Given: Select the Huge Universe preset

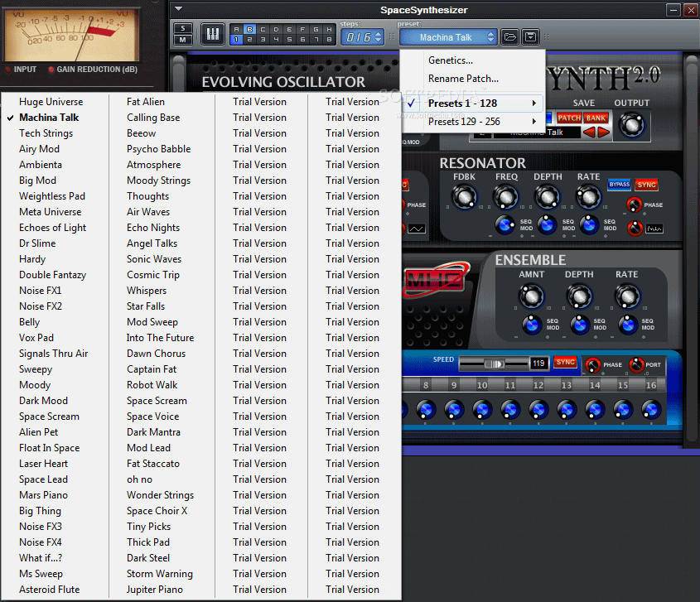Looking at the screenshot, I should point(51,102).
